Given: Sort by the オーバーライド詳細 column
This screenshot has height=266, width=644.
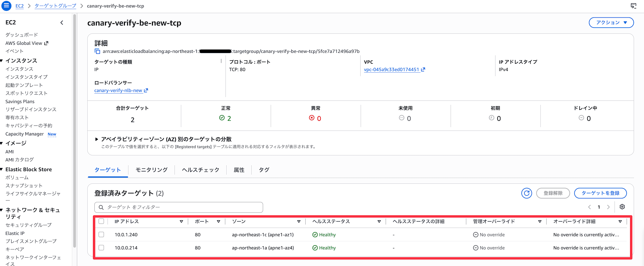Looking at the screenshot, I should 620,222.
